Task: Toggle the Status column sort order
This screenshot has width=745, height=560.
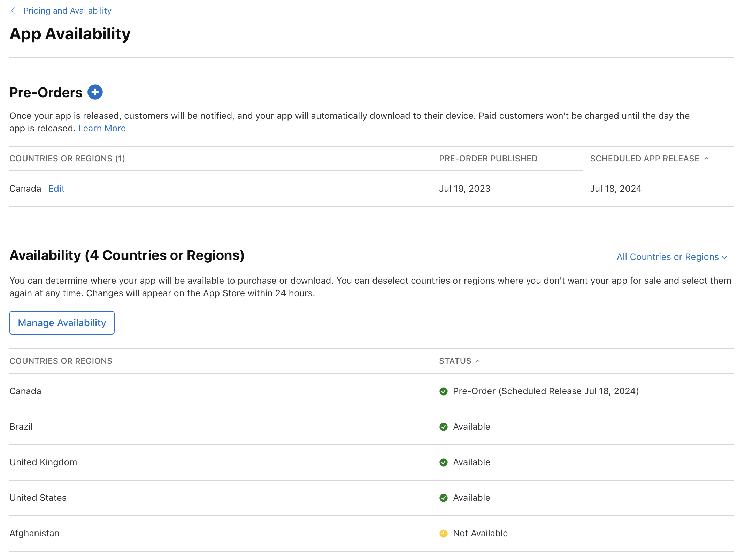Action: (x=478, y=361)
